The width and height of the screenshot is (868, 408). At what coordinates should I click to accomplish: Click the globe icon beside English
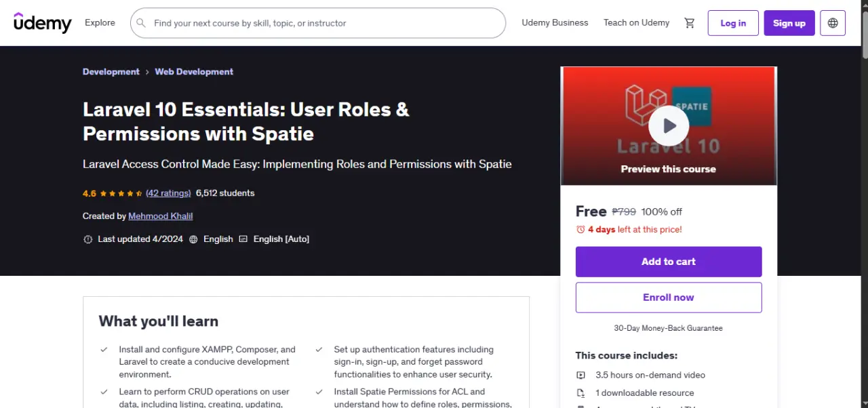click(193, 239)
